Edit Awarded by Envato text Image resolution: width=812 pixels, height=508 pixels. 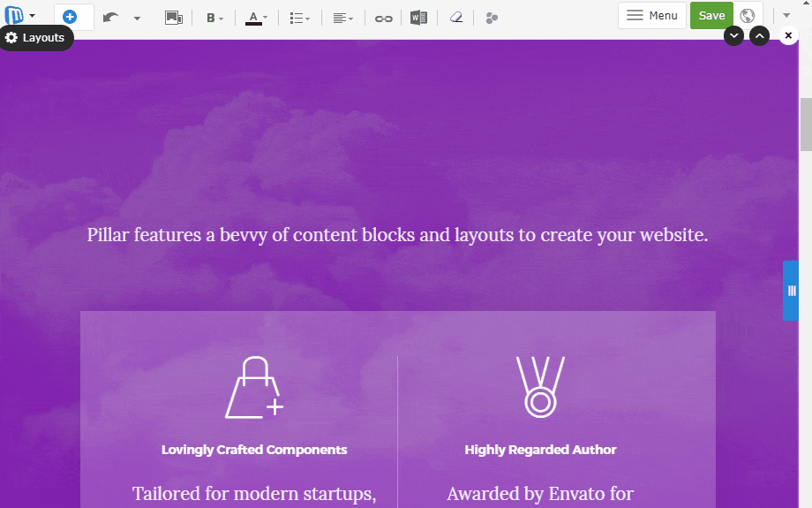(540, 494)
